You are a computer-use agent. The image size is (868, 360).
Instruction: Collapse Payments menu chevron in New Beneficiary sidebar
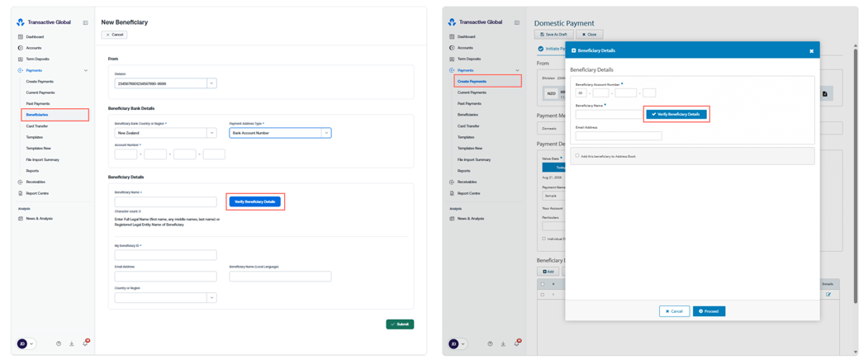[x=85, y=70]
